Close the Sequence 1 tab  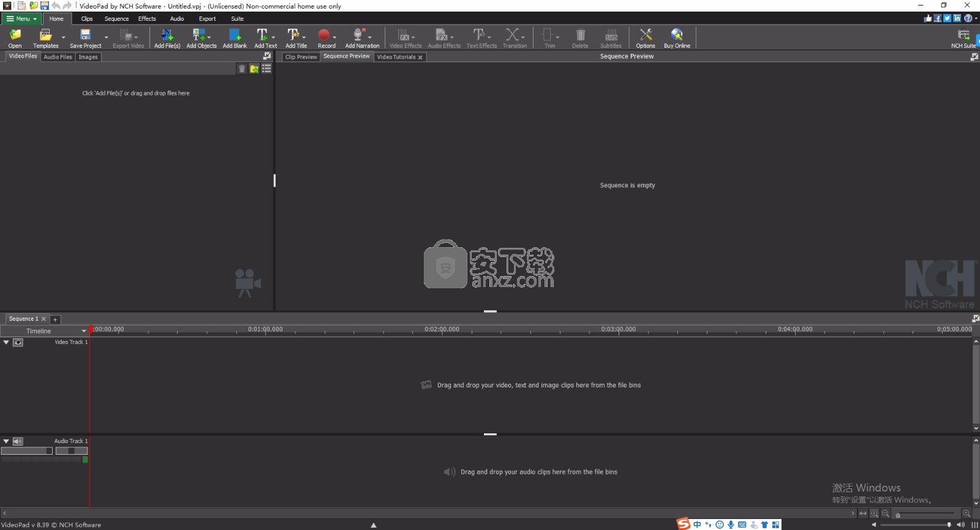point(43,319)
